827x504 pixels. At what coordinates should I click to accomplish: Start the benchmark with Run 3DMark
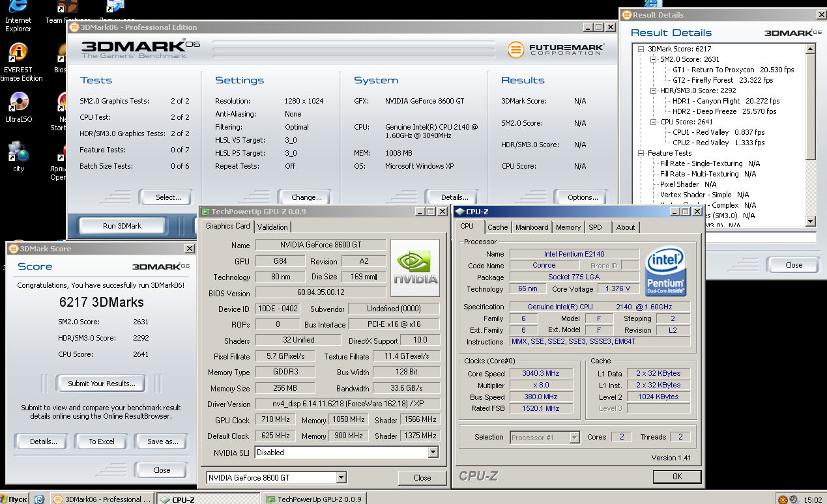[x=123, y=226]
